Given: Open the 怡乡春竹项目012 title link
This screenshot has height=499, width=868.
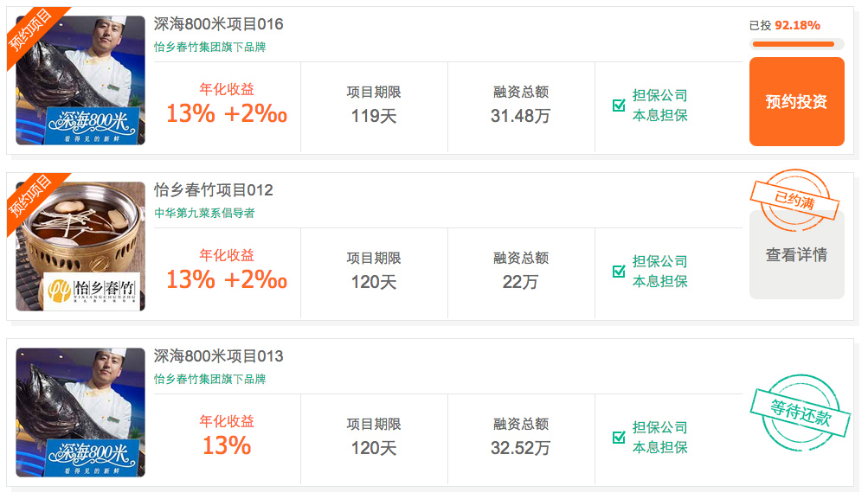Looking at the screenshot, I should pyautogui.click(x=214, y=190).
